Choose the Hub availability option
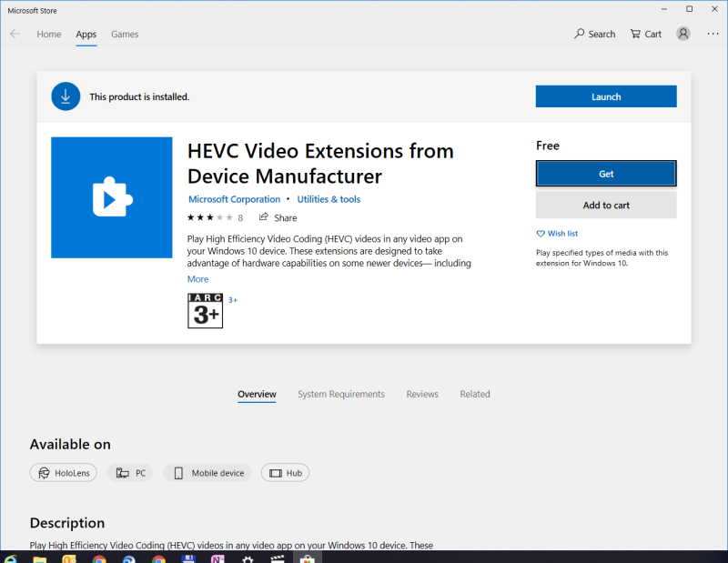Image resolution: width=728 pixels, height=563 pixels. [x=285, y=472]
